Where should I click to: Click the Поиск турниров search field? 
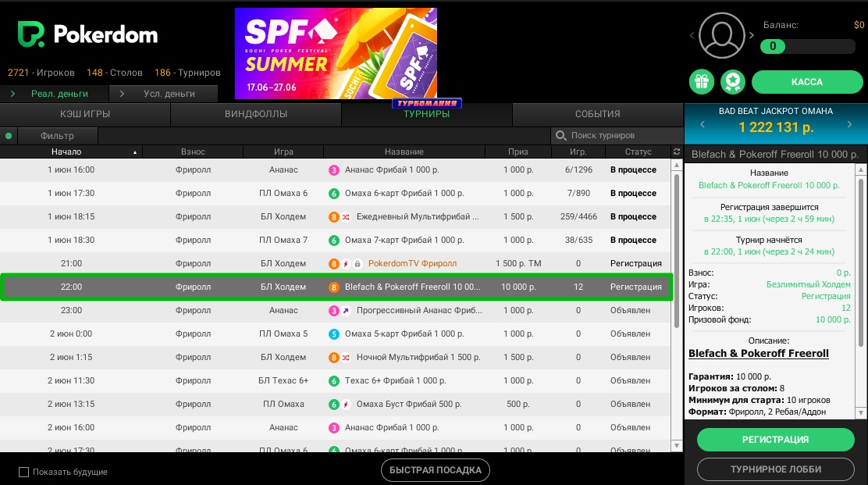(x=617, y=136)
